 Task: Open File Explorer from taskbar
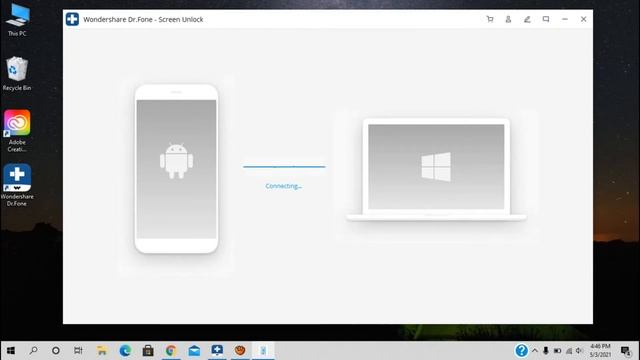coord(102,351)
